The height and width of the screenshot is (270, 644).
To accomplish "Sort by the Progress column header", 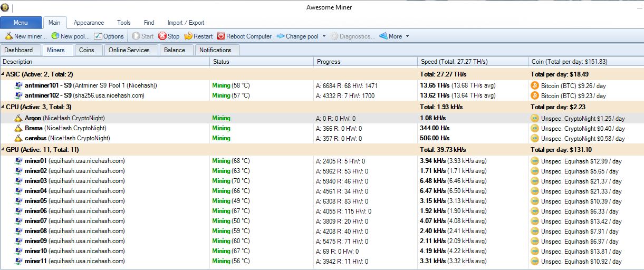I will (x=366, y=62).
